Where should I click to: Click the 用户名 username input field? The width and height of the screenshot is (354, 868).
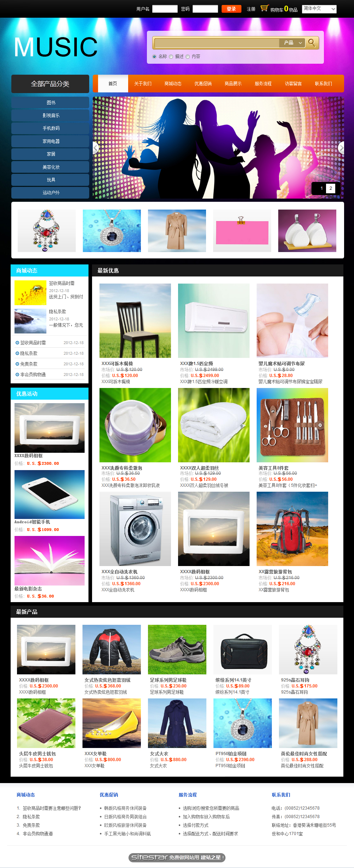[x=165, y=9]
